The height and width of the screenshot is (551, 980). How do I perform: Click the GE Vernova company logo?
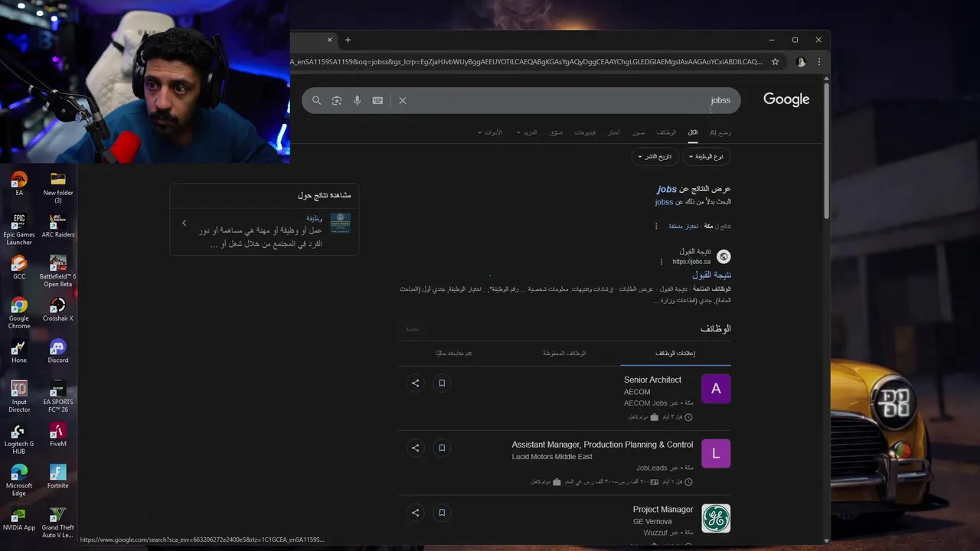point(716,518)
